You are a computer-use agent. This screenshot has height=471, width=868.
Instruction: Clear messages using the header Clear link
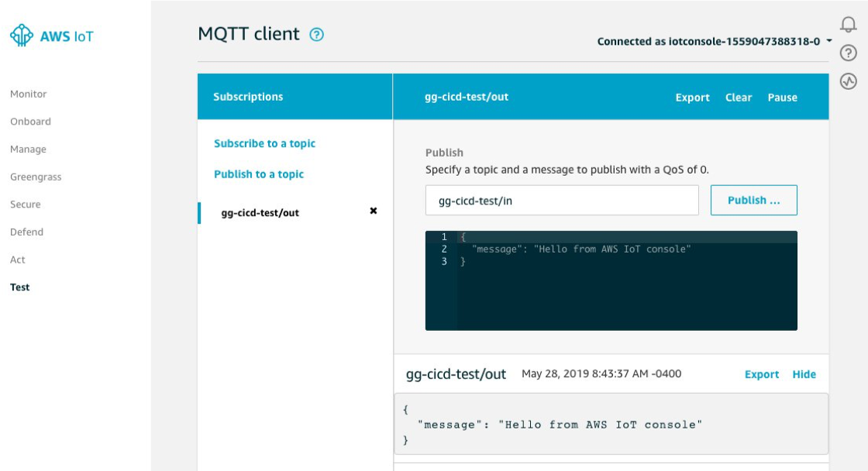(739, 98)
